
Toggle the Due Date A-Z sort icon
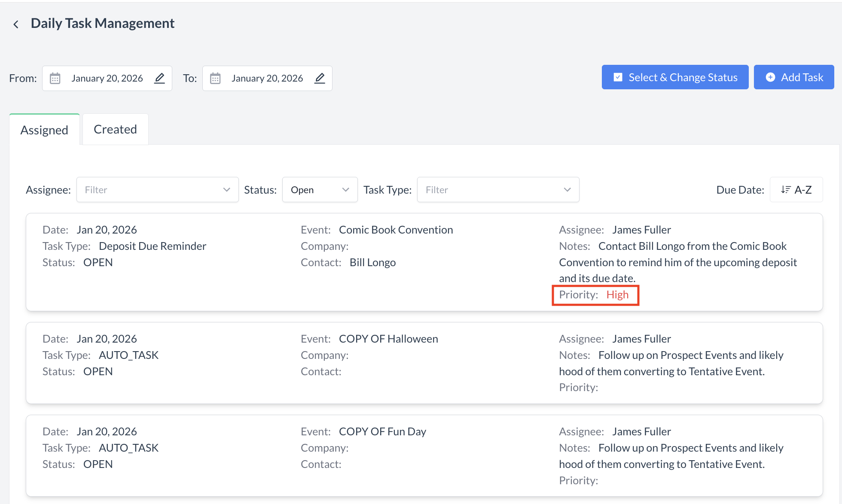pyautogui.click(x=786, y=189)
